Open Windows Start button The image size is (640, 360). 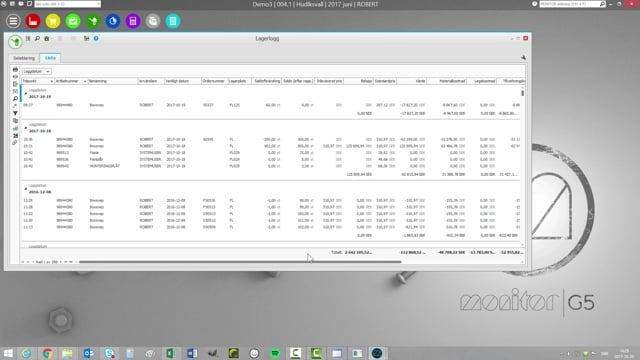8,353
